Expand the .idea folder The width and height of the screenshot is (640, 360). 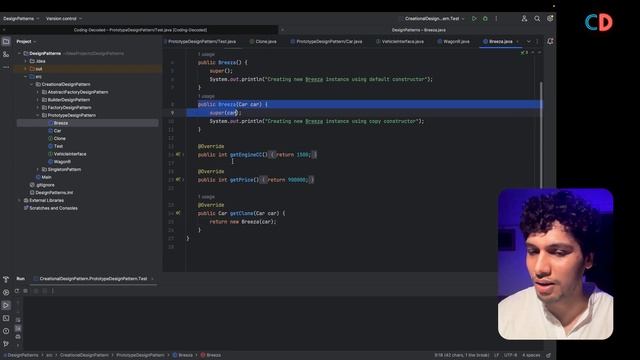[x=25, y=61]
